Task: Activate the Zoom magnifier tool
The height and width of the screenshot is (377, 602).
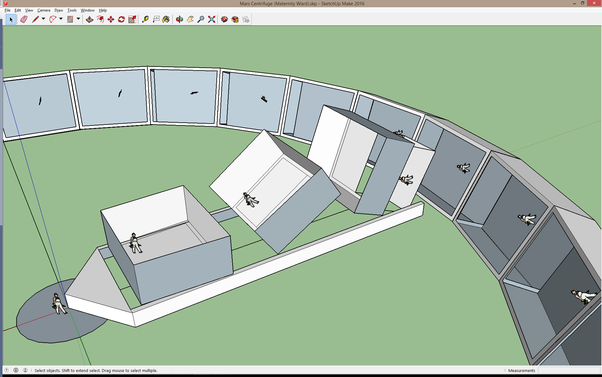Action: (200, 19)
